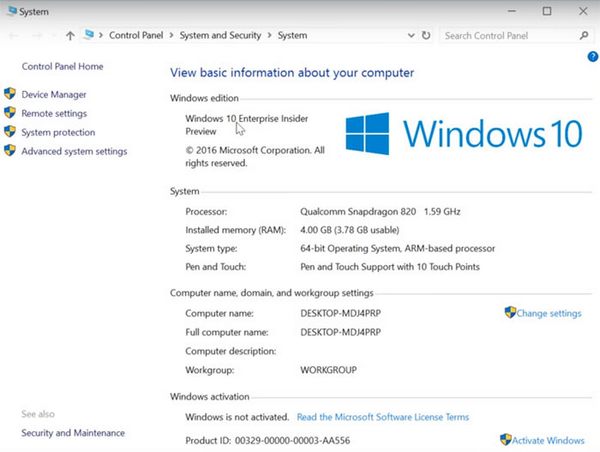
Task: Open Device Manager link
Action: click(x=54, y=95)
